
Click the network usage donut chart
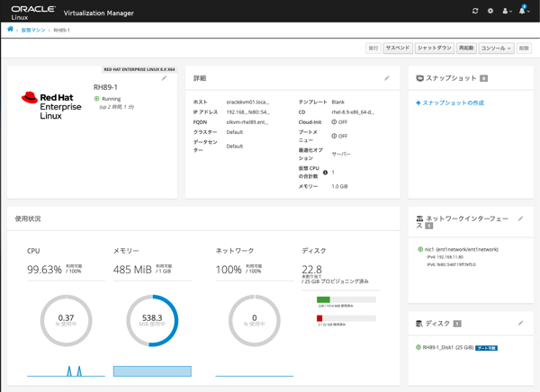point(255,320)
